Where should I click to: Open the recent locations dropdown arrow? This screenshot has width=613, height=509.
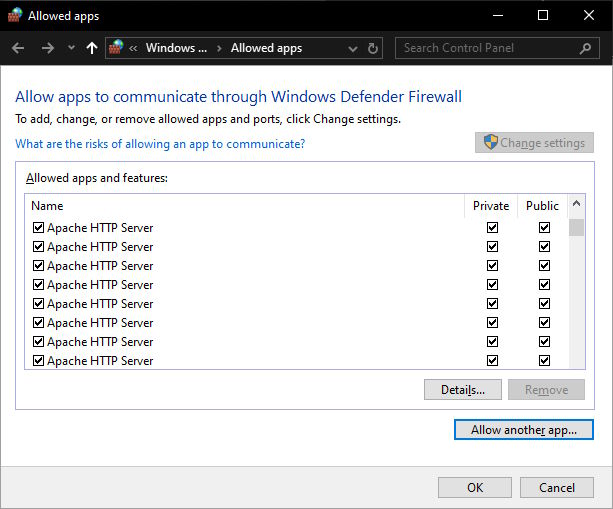coord(71,48)
